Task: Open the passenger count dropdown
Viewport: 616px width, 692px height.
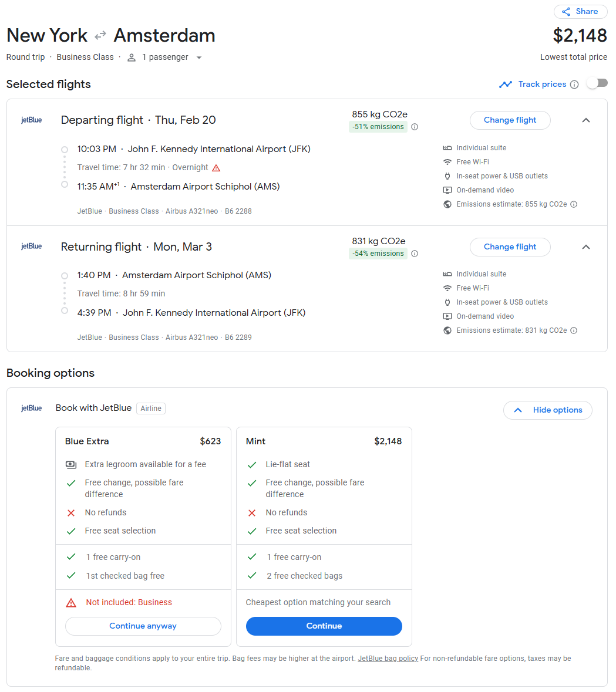Action: pos(199,58)
